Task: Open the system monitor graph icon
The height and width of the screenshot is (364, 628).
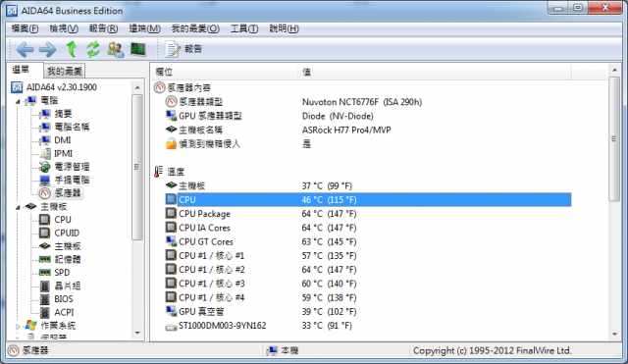Action: pos(138,49)
